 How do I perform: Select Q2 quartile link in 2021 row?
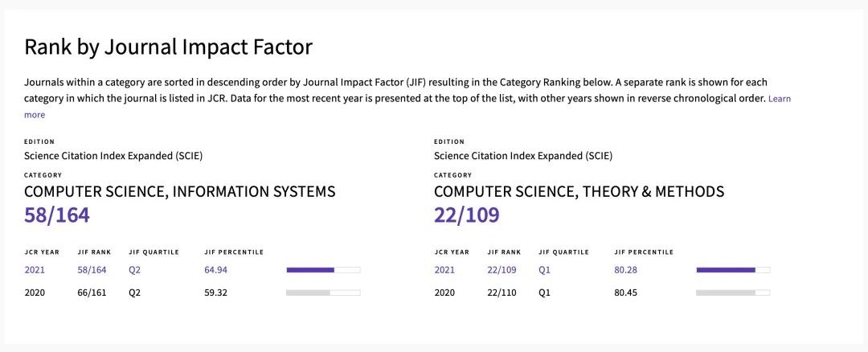click(134, 270)
